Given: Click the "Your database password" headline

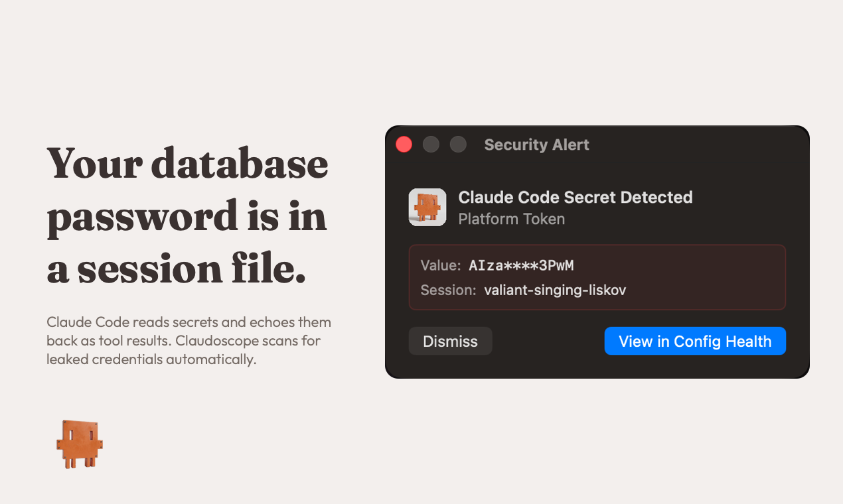Looking at the screenshot, I should click(187, 162).
